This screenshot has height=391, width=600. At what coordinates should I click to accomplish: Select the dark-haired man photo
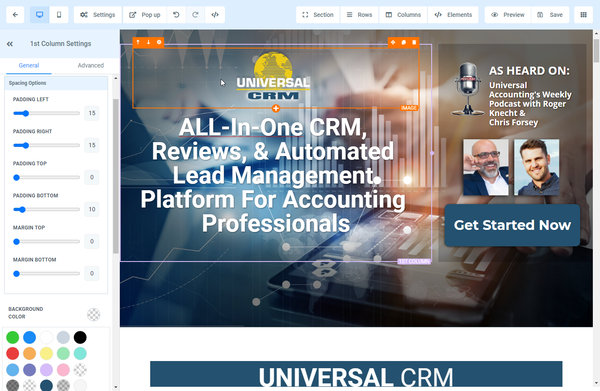[x=536, y=167]
